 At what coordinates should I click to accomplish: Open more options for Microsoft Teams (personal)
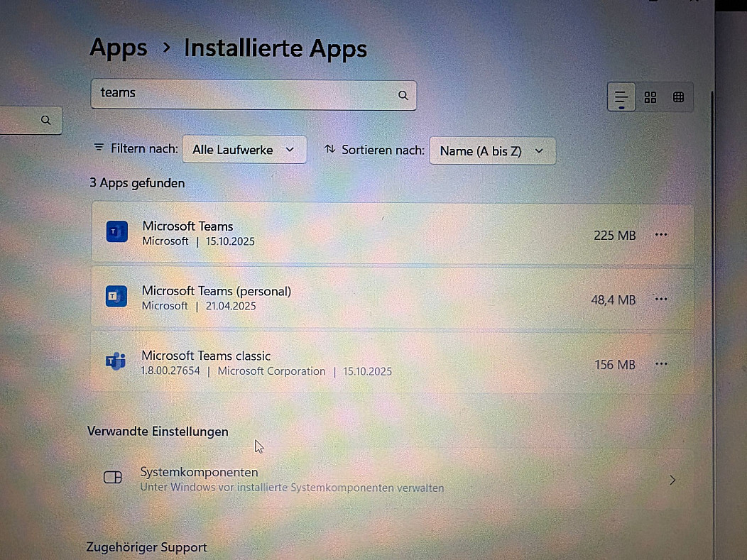(661, 299)
